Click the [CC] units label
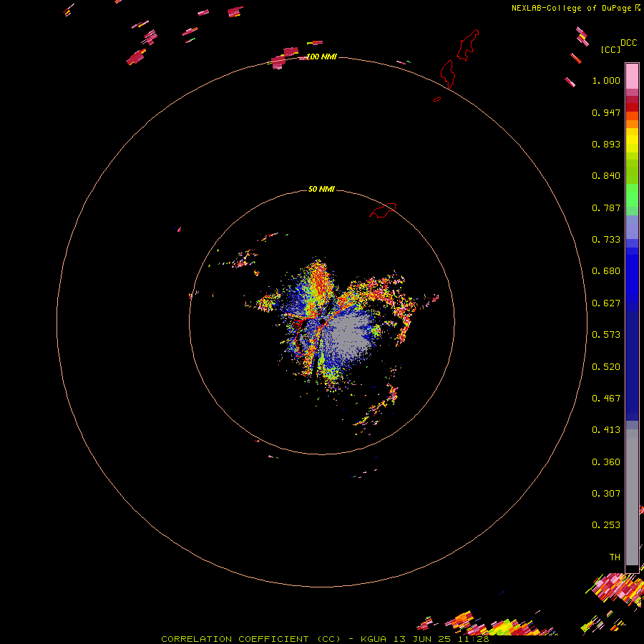Screen dimensions: 644x644 pos(610,49)
